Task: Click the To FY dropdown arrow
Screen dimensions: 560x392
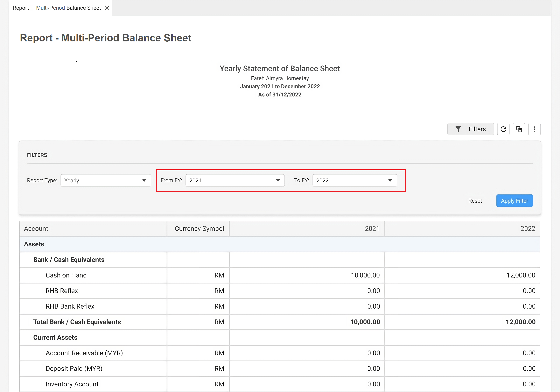Action: [390, 180]
